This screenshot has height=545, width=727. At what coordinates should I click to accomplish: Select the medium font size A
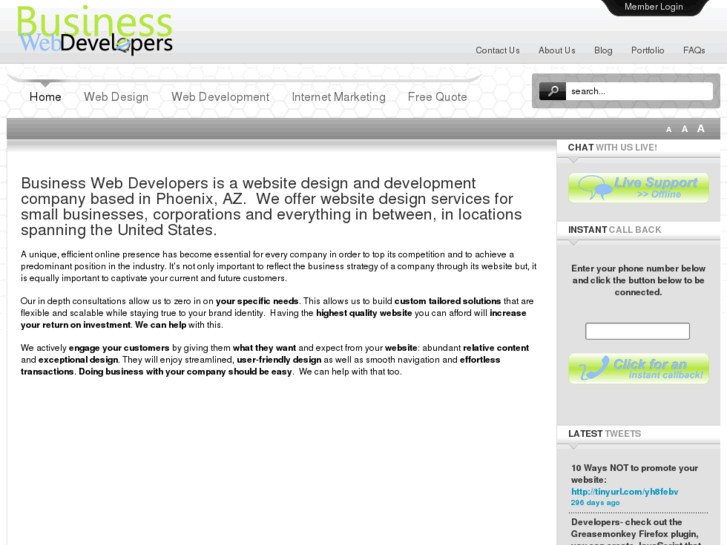(684, 129)
